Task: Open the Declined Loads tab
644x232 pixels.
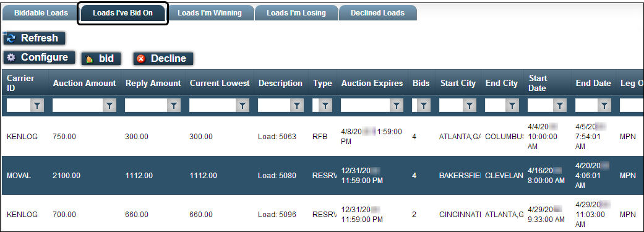Action: 377,13
